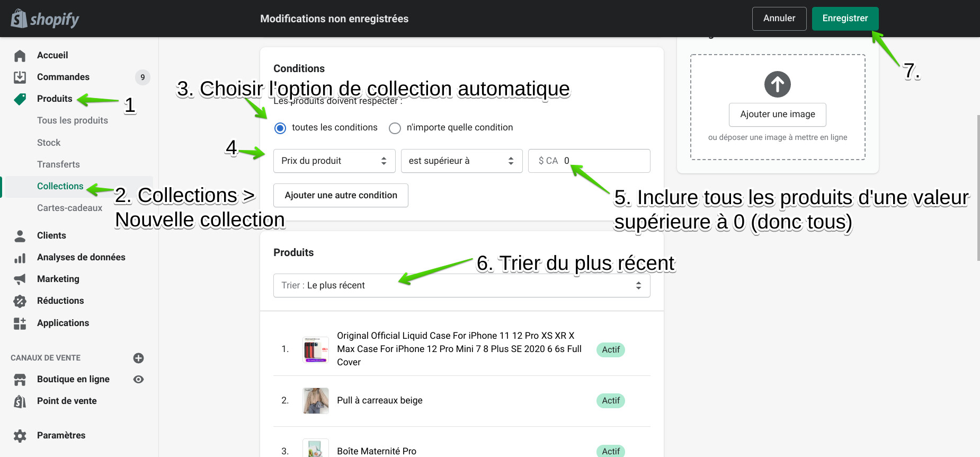Screen dimensions: 980x457
Task: Click 'Ajouter une autre condition' button
Action: pos(341,195)
